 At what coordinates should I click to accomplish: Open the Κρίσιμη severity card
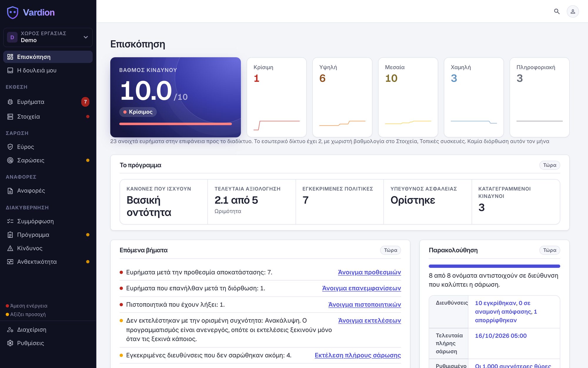(277, 97)
